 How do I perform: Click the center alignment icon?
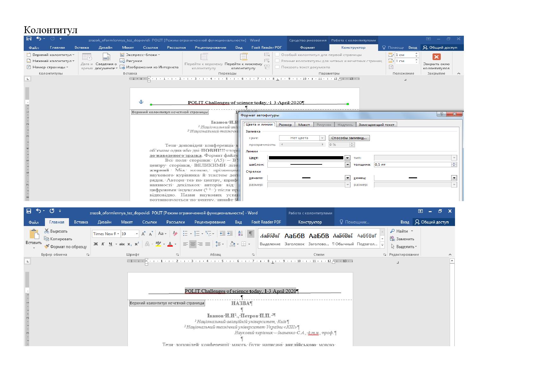193,244
